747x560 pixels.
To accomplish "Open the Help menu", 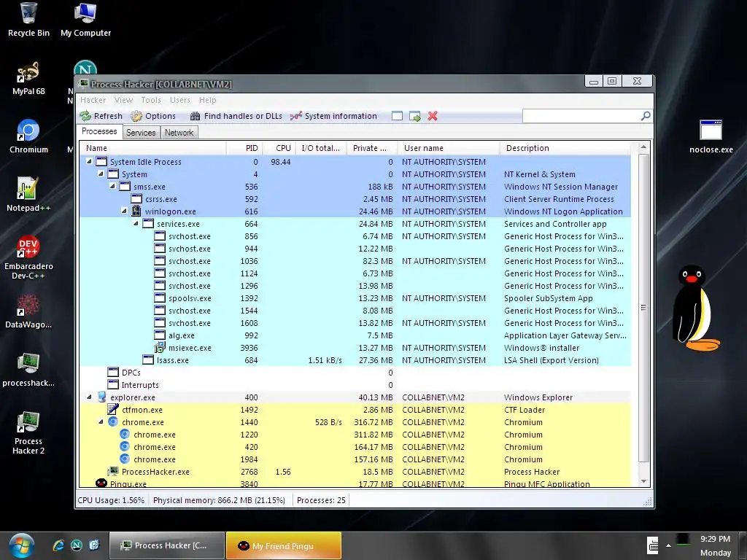I will pos(208,100).
